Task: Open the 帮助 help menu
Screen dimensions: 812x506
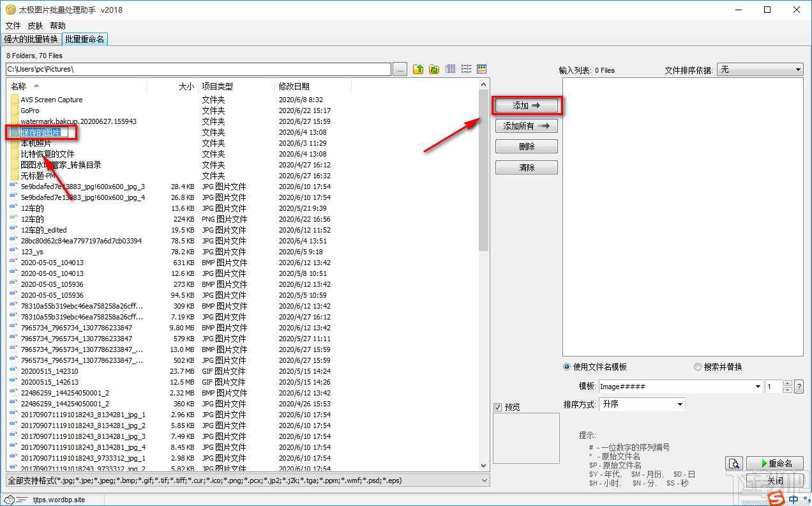Action: (x=57, y=26)
